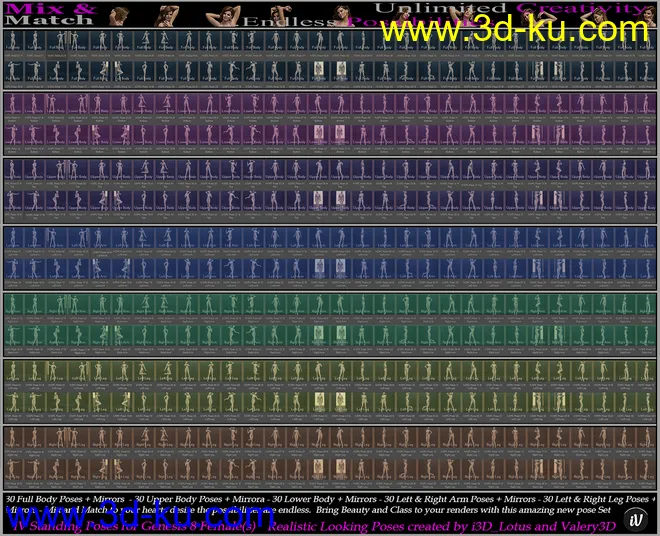Click the www.3d-ku.com watermark at bottom-left

[x=129, y=518]
